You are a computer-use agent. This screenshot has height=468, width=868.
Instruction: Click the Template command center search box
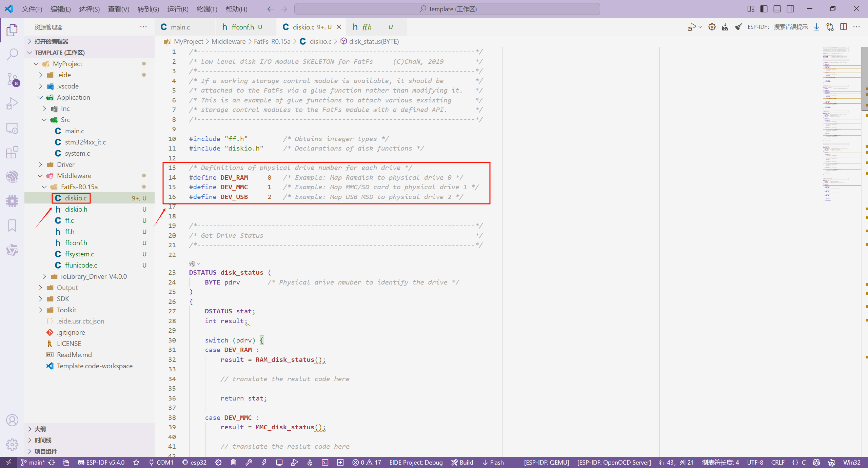447,9
